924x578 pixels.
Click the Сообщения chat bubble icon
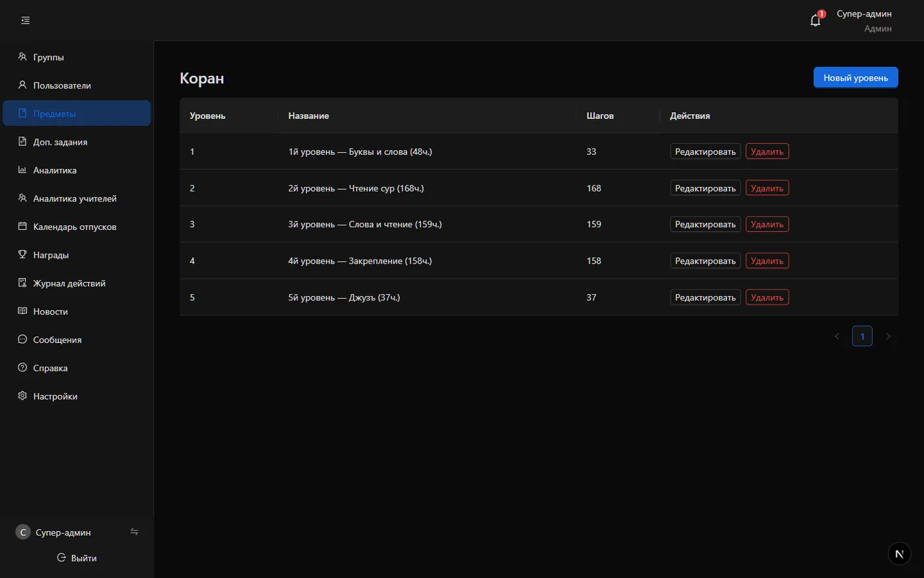[22, 340]
